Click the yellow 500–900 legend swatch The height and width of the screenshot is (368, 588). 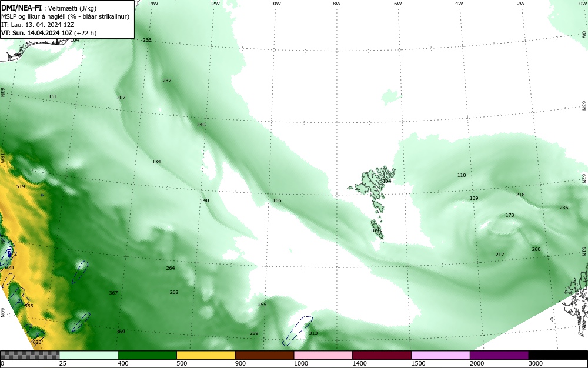point(206,355)
